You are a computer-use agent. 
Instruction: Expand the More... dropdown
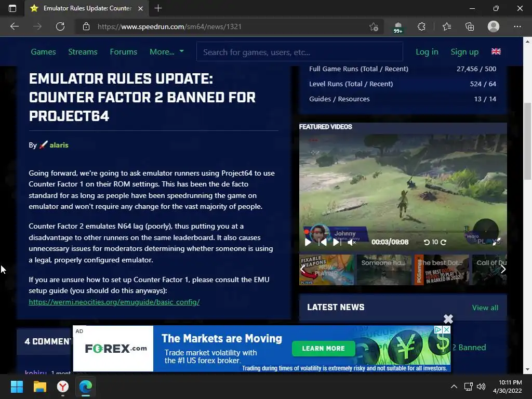pos(167,52)
